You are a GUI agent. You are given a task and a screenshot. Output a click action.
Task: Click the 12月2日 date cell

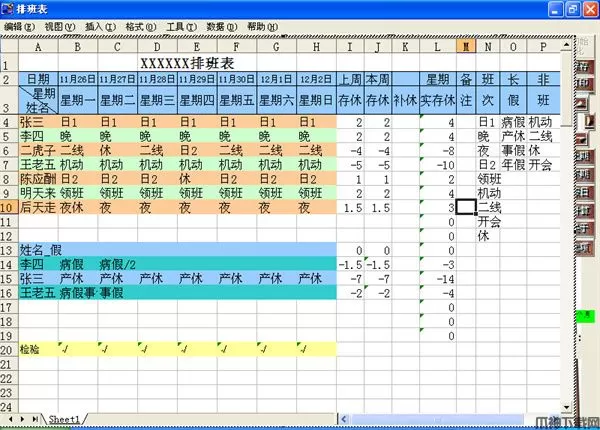(x=316, y=79)
